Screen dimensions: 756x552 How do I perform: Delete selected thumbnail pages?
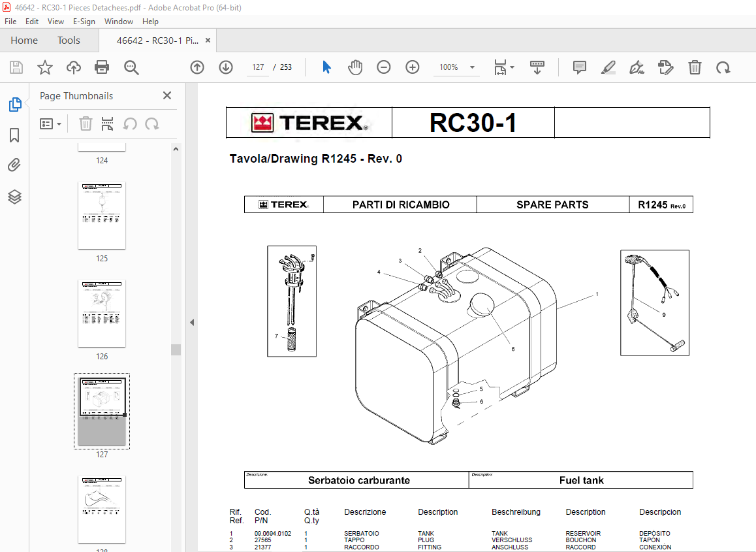pyautogui.click(x=86, y=124)
